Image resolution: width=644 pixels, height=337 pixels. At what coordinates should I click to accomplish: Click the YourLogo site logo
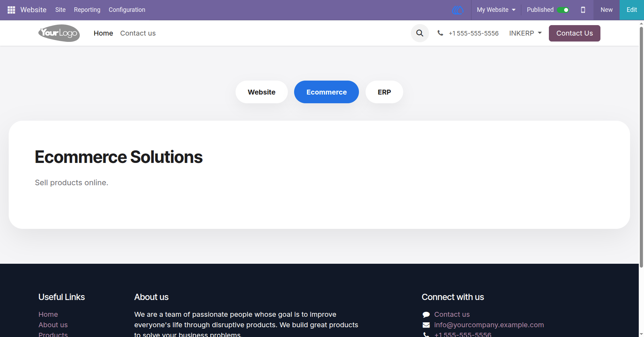(59, 33)
